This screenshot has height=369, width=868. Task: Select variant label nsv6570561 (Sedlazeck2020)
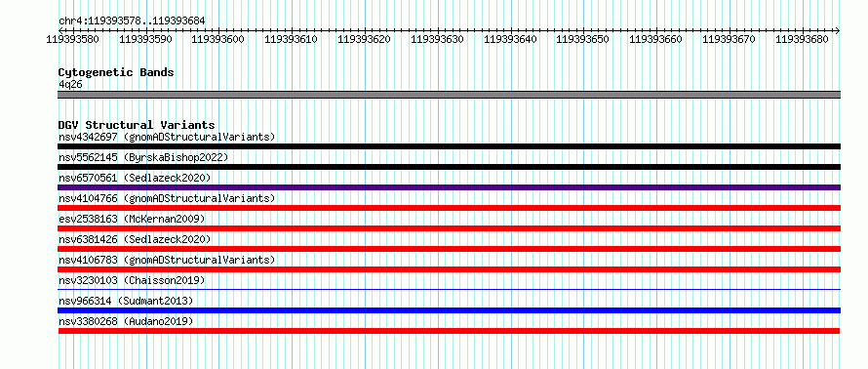[x=135, y=178]
